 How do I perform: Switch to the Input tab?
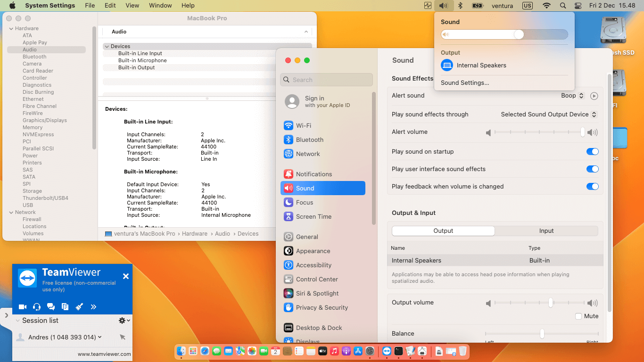546,231
